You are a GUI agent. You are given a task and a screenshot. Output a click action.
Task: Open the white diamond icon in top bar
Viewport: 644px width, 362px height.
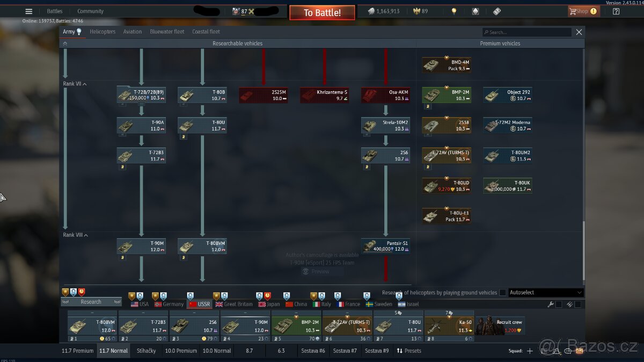click(x=475, y=11)
